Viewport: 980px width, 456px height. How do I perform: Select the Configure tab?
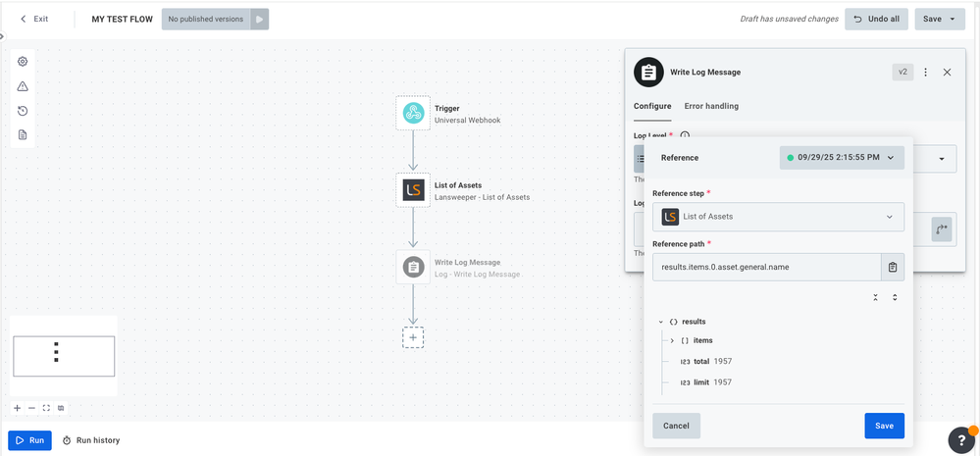point(652,106)
